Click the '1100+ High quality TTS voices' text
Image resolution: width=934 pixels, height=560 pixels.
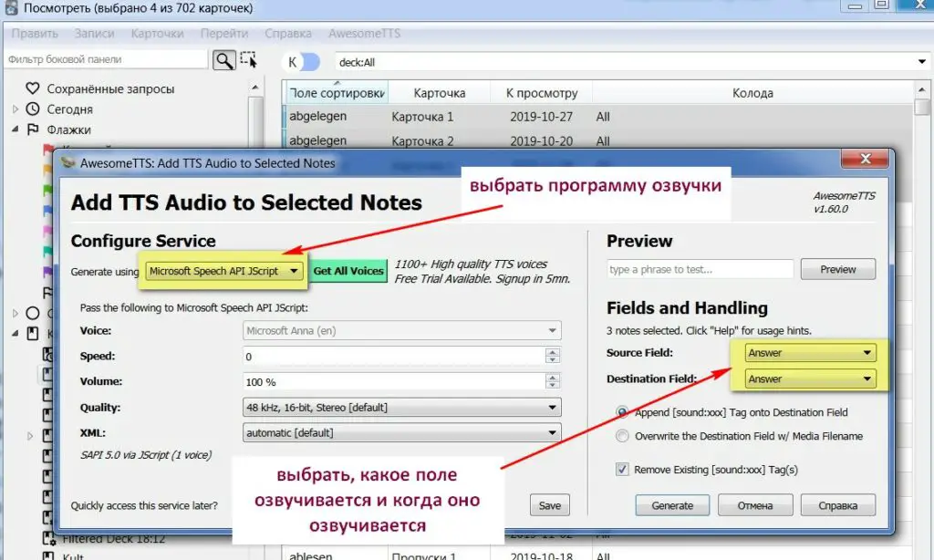tap(471, 264)
